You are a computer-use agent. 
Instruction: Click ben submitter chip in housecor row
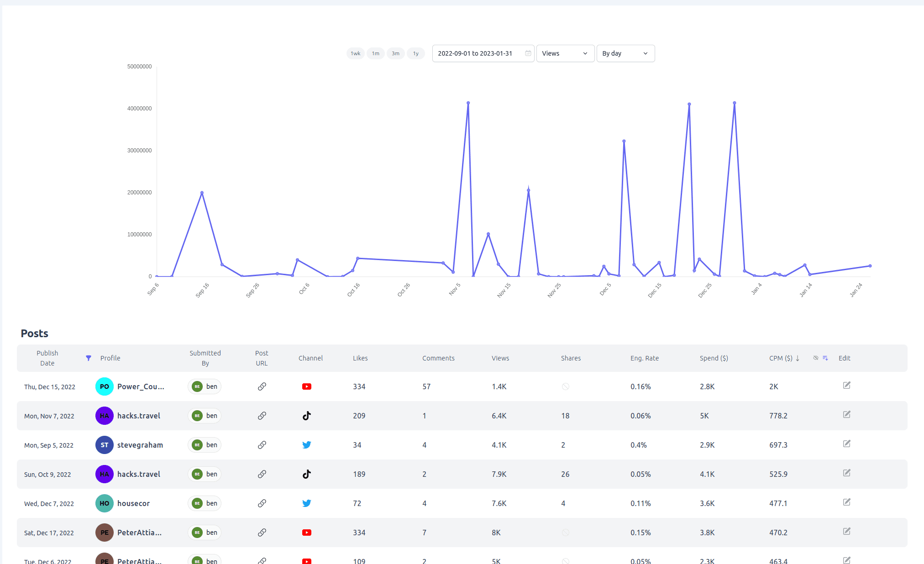(205, 503)
